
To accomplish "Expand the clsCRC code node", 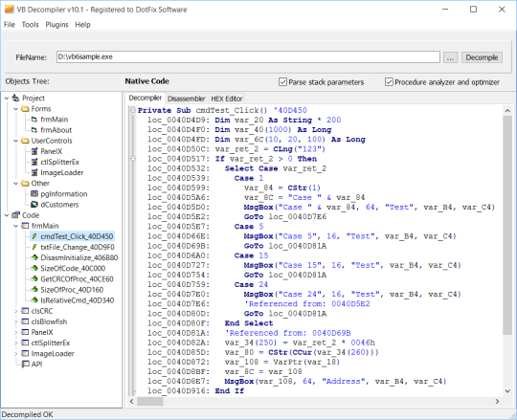I will coord(15,311).
